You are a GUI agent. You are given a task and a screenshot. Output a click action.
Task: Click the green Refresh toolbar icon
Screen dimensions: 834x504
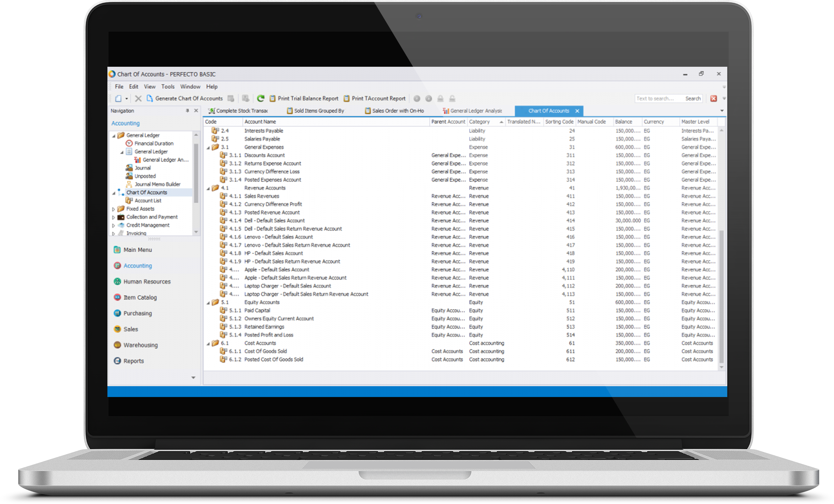click(x=261, y=99)
